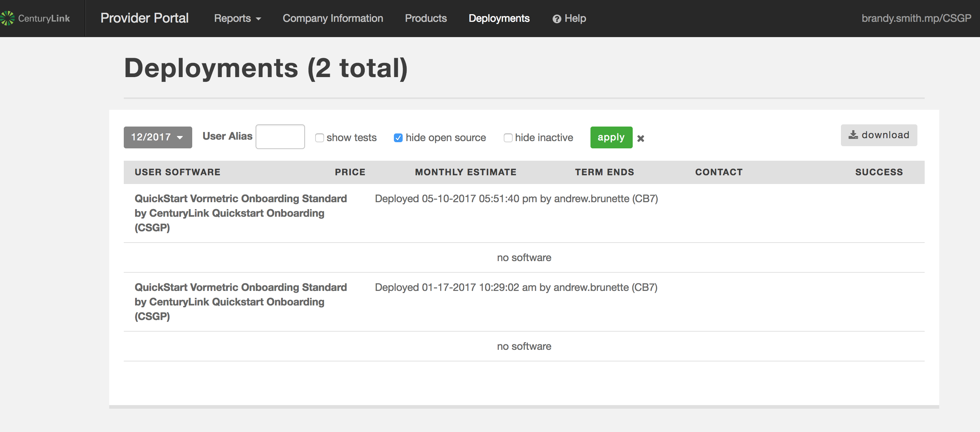
Task: Click the CenturyLink logo
Action: pyautogui.click(x=35, y=18)
